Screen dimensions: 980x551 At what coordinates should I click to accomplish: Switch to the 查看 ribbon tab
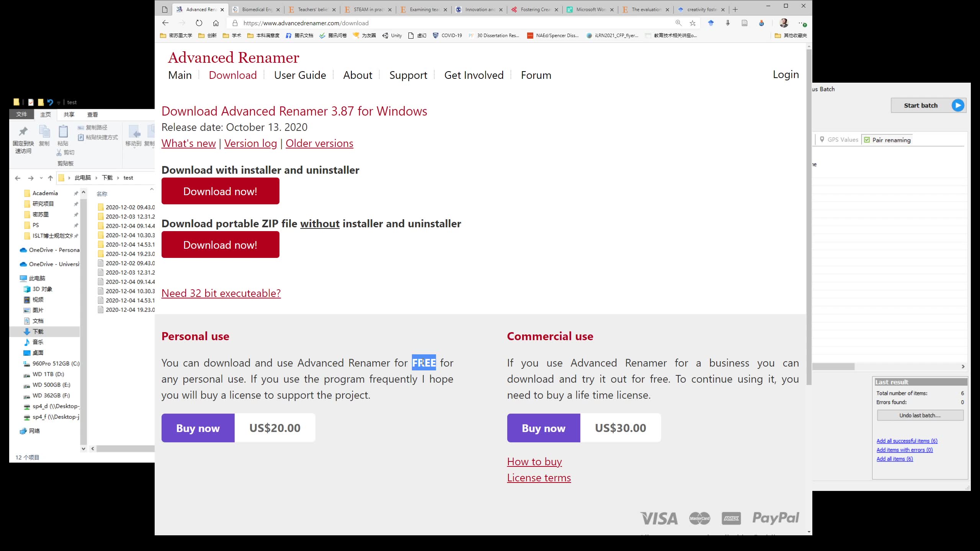[x=92, y=114]
